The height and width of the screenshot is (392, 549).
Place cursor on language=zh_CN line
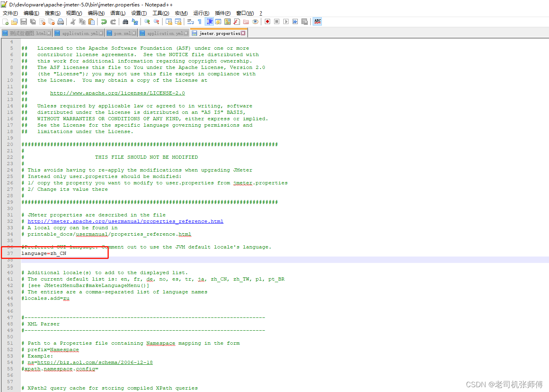(x=44, y=253)
